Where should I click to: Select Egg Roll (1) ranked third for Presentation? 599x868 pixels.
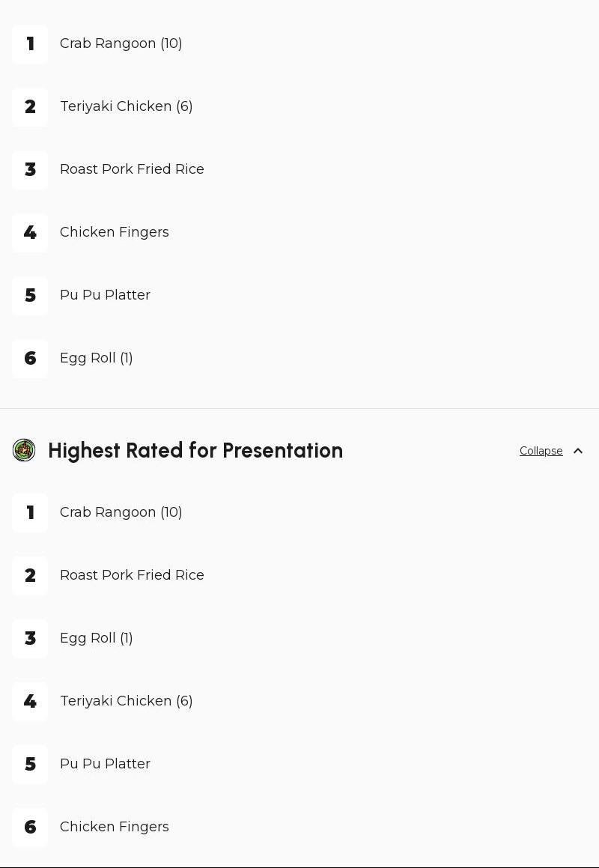pyautogui.click(x=97, y=638)
